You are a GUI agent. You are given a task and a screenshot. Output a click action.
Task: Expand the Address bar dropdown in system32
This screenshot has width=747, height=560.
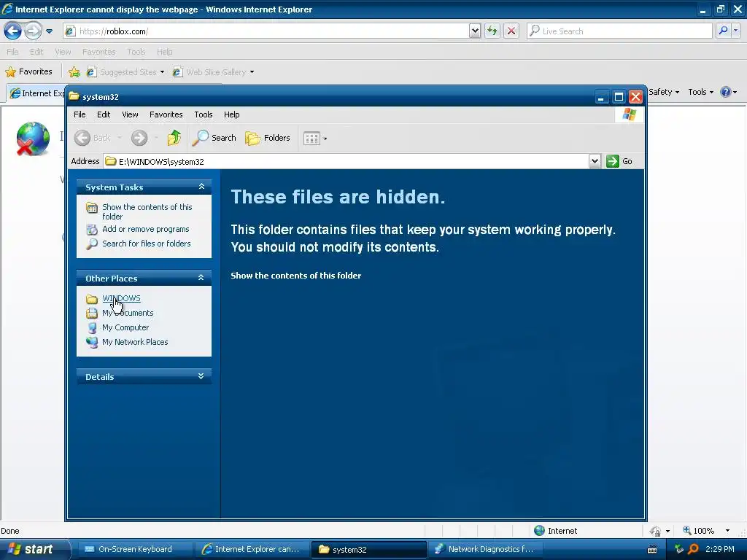click(595, 161)
